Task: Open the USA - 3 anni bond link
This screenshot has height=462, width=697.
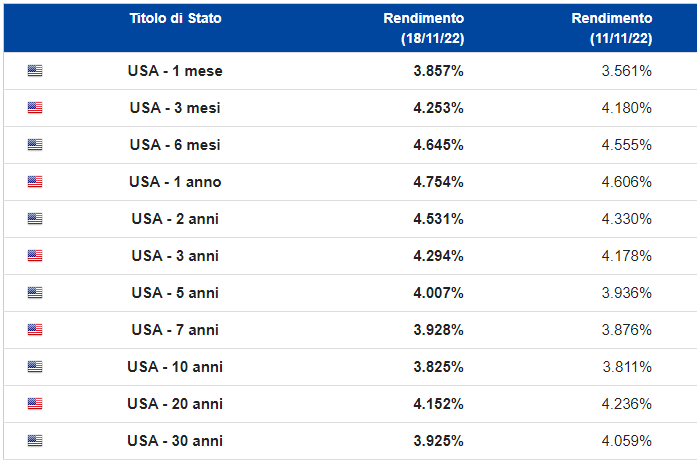Action: [175, 256]
